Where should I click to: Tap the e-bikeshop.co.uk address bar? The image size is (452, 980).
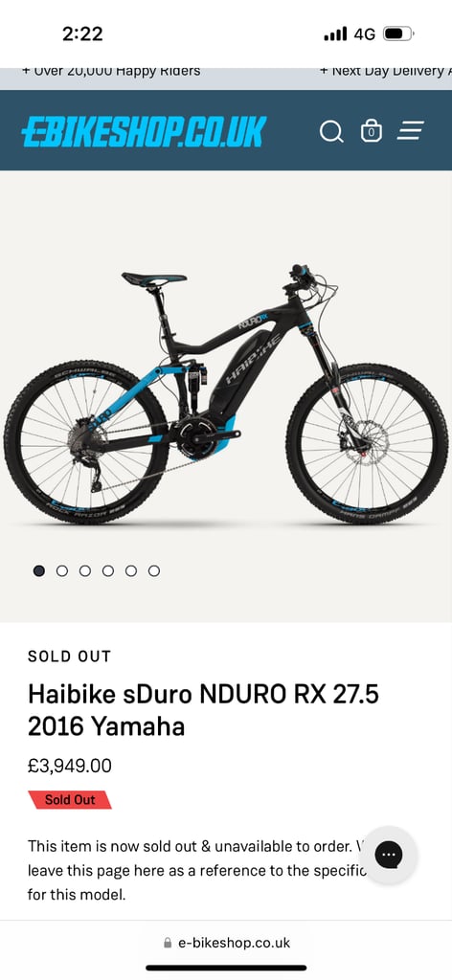pos(226,943)
